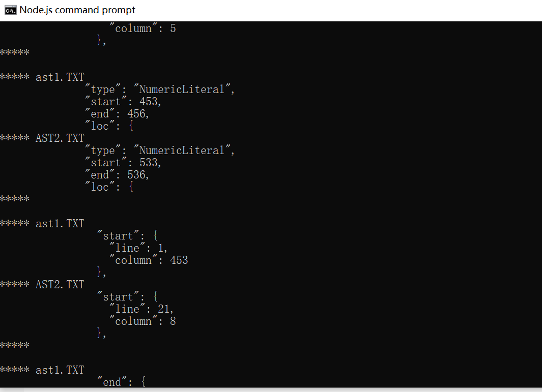Click the "end": 456 line
Screen dimensions: 542x392
pos(117,113)
